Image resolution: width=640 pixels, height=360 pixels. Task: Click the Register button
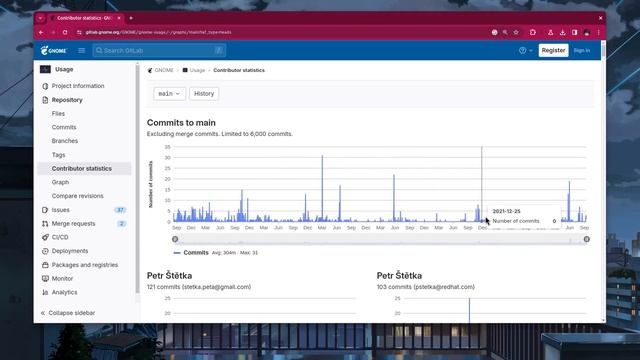553,50
